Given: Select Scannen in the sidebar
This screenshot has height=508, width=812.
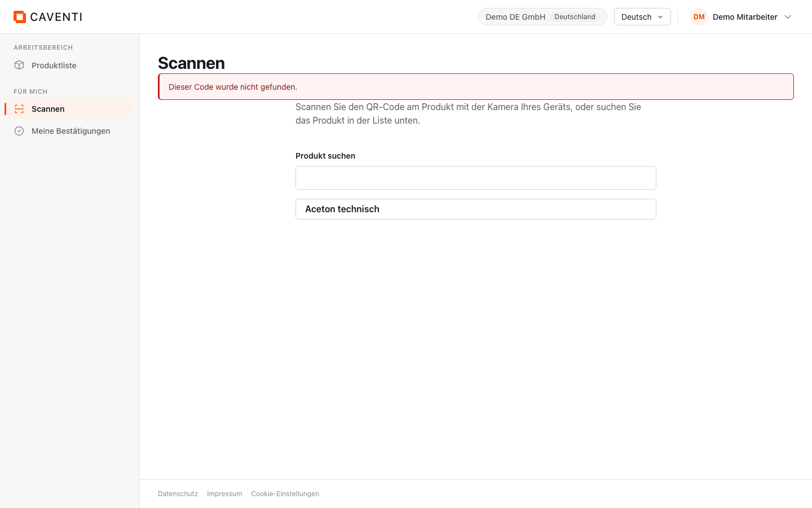Looking at the screenshot, I should click(x=69, y=109).
